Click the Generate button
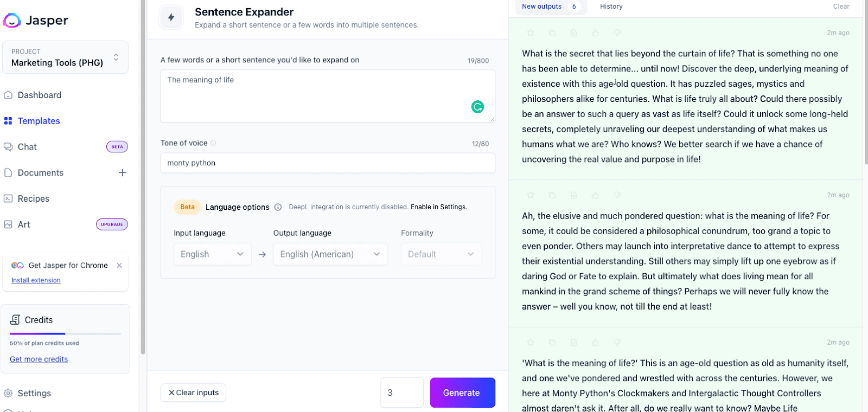 (x=463, y=392)
